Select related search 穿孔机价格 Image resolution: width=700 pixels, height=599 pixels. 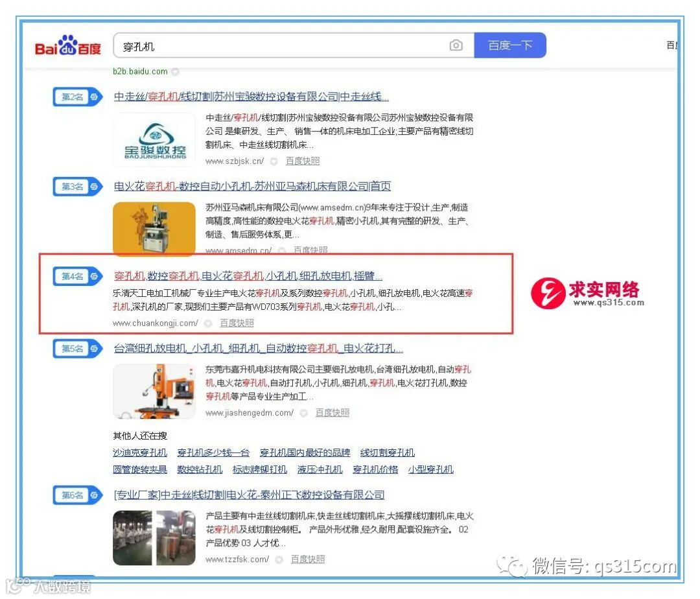(375, 469)
